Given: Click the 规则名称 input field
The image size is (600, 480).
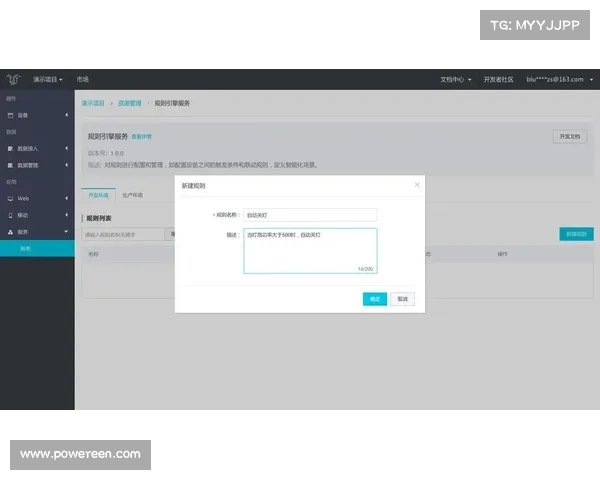Looking at the screenshot, I should [310, 214].
